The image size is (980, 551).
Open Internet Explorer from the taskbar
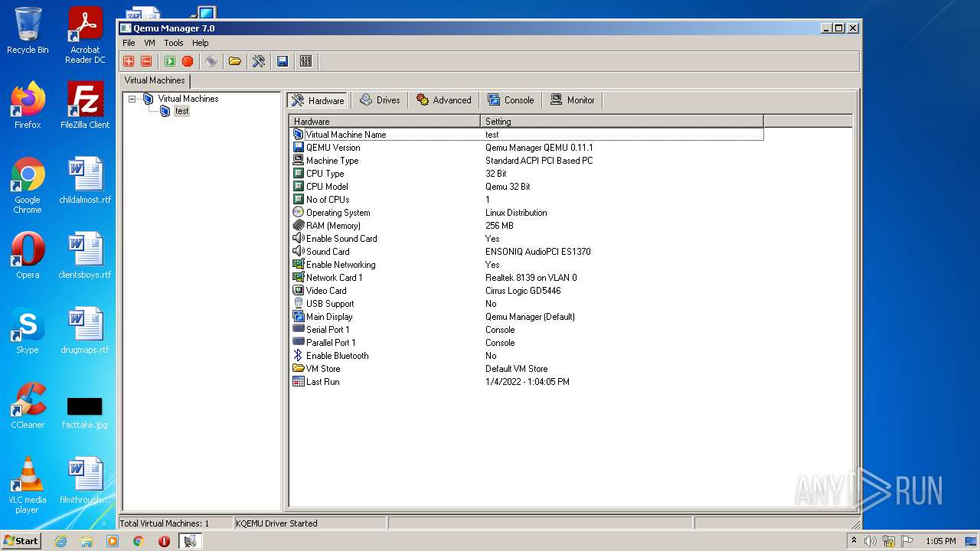pos(60,541)
